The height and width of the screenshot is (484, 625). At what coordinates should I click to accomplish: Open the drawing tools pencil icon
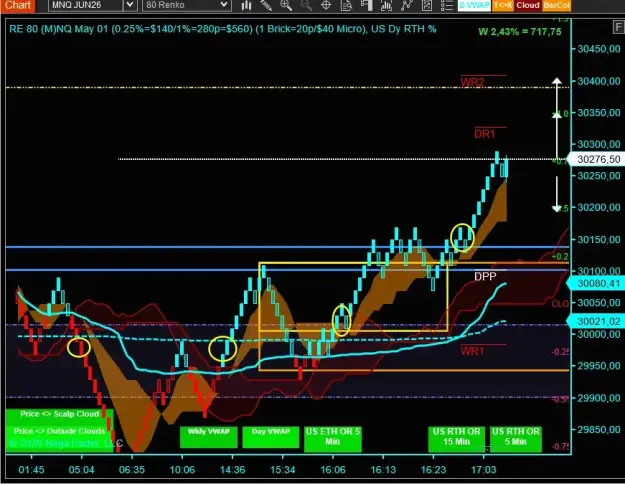coord(266,5)
